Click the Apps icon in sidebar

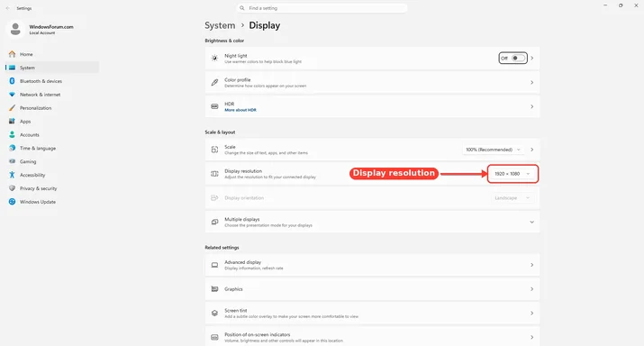(x=12, y=122)
